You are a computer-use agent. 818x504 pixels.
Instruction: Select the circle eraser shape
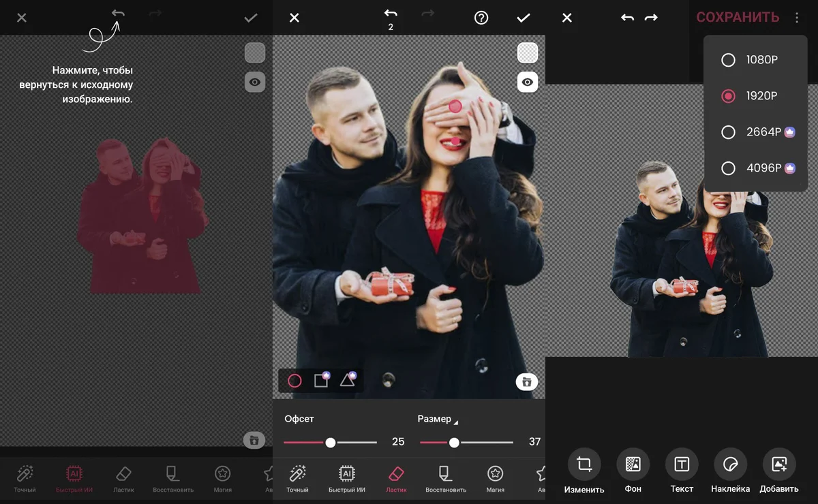(294, 381)
